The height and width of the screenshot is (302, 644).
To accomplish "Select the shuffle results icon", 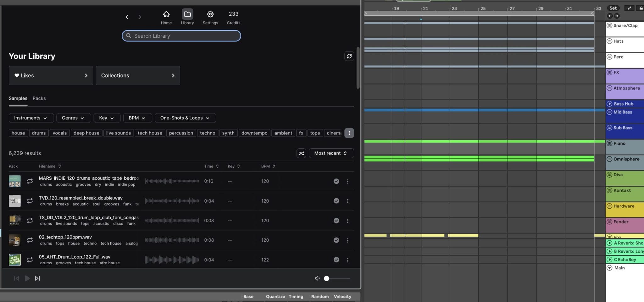I will [x=301, y=153].
